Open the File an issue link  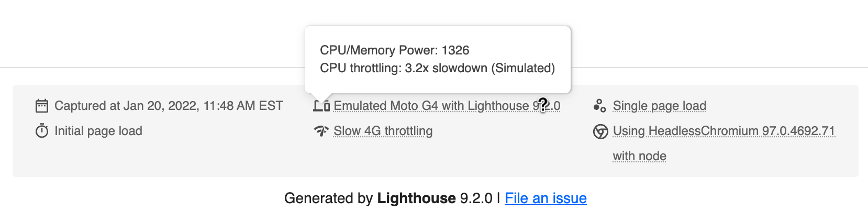(x=546, y=198)
